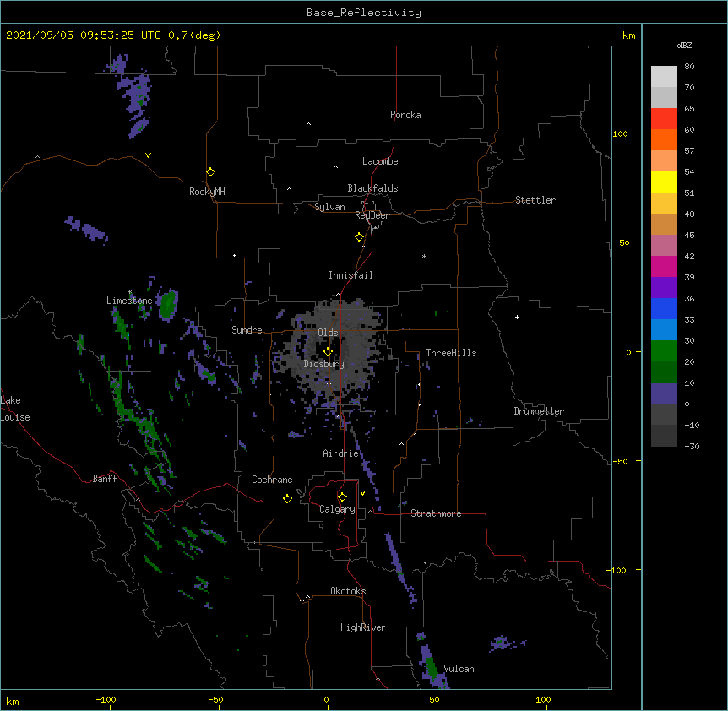Click the Drumheller label
This screenshot has width=728, height=711.
coord(539,411)
